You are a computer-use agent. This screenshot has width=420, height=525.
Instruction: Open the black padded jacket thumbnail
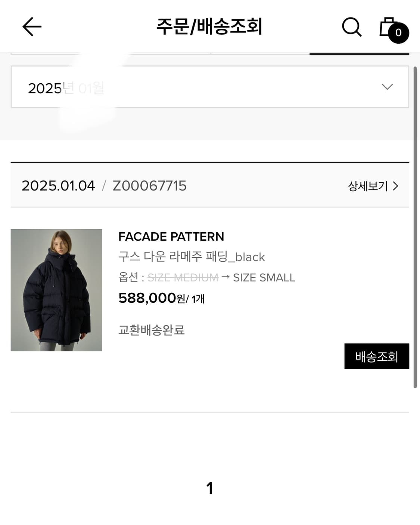tap(56, 290)
